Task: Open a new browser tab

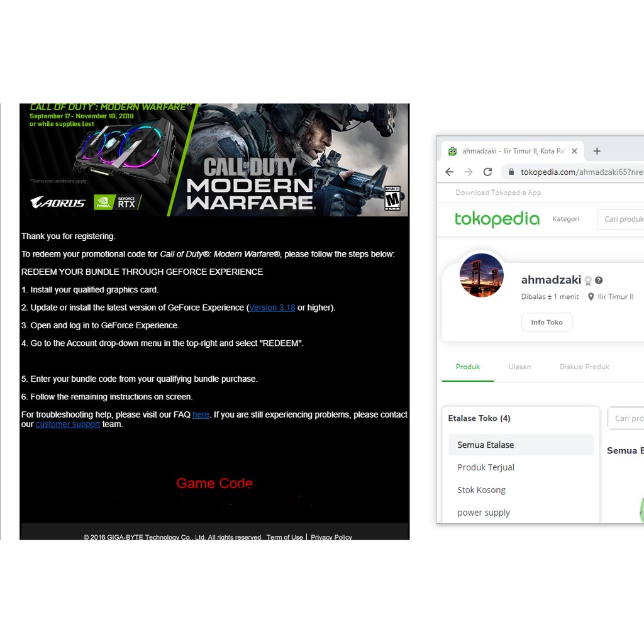Action: (x=597, y=151)
